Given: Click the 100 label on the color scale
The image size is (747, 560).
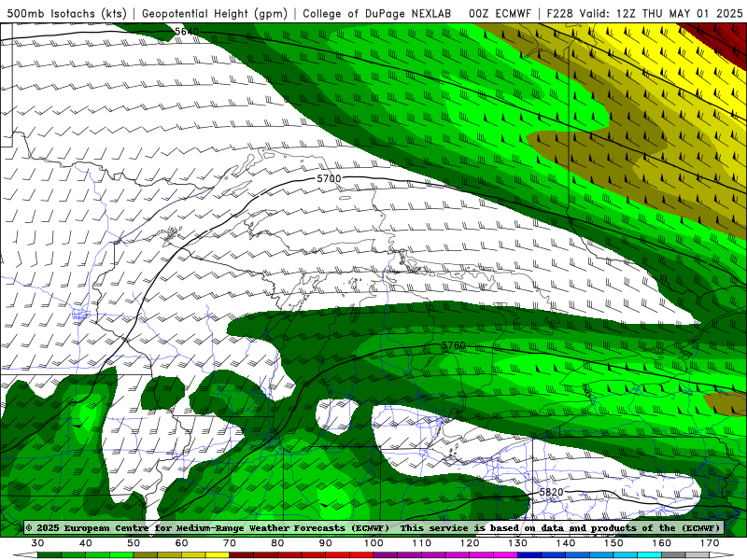Looking at the screenshot, I should coord(373,543).
